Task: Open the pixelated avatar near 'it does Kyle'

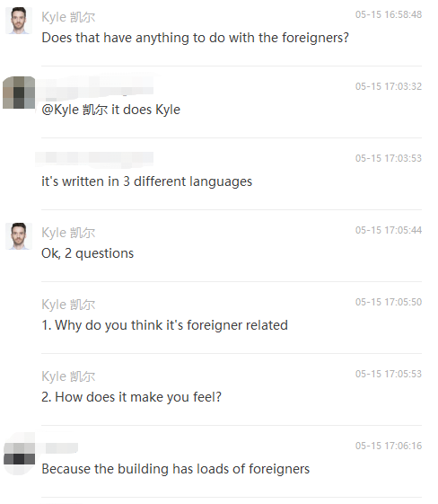Action: (19, 93)
